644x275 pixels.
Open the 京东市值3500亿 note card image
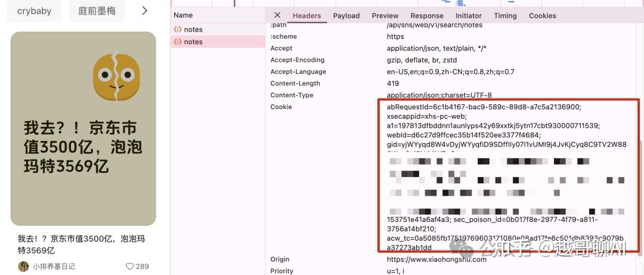[83, 129]
